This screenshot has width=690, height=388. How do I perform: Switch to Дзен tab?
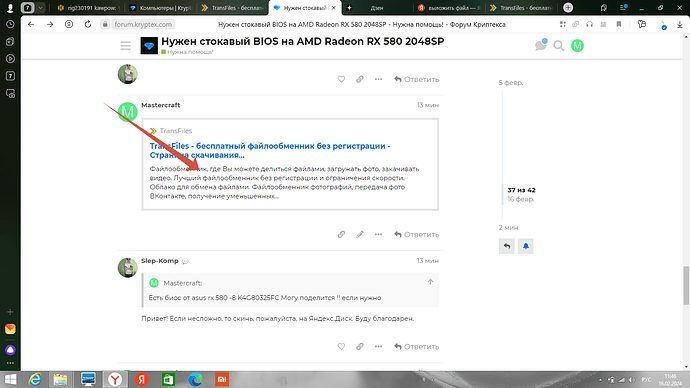(377, 8)
